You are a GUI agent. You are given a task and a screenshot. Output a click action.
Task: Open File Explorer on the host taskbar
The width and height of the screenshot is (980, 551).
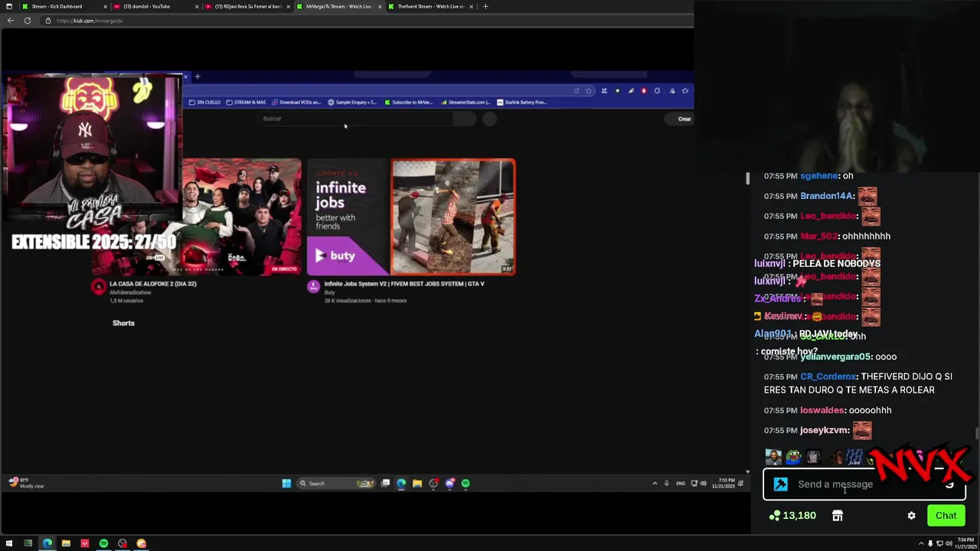pos(66,543)
